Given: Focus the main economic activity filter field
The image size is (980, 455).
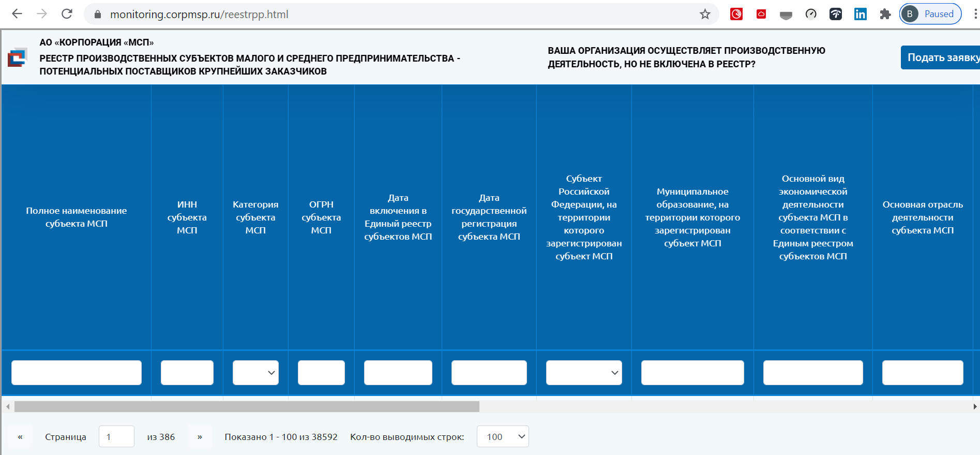Looking at the screenshot, I should 813,373.
